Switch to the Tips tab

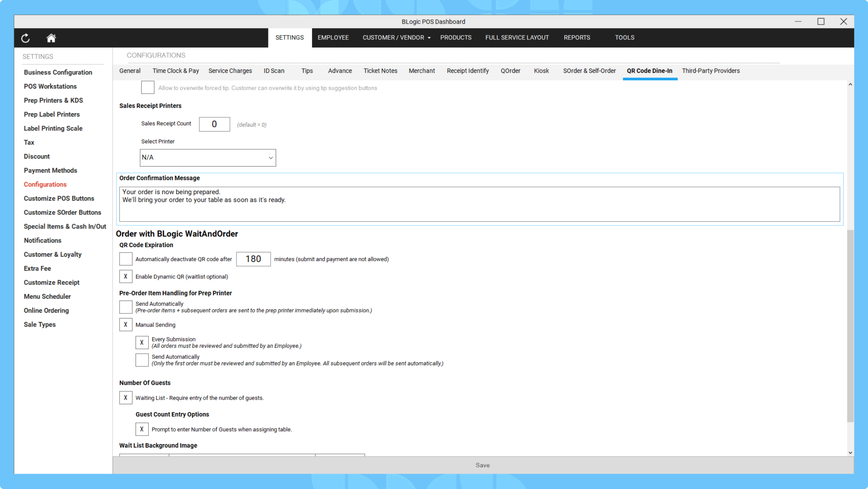(x=307, y=71)
